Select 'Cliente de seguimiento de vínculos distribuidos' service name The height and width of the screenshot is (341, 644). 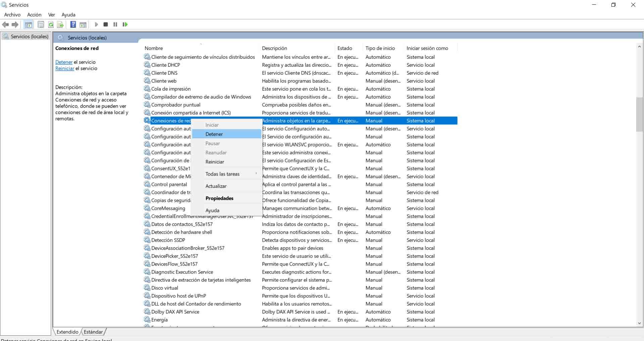(x=203, y=57)
